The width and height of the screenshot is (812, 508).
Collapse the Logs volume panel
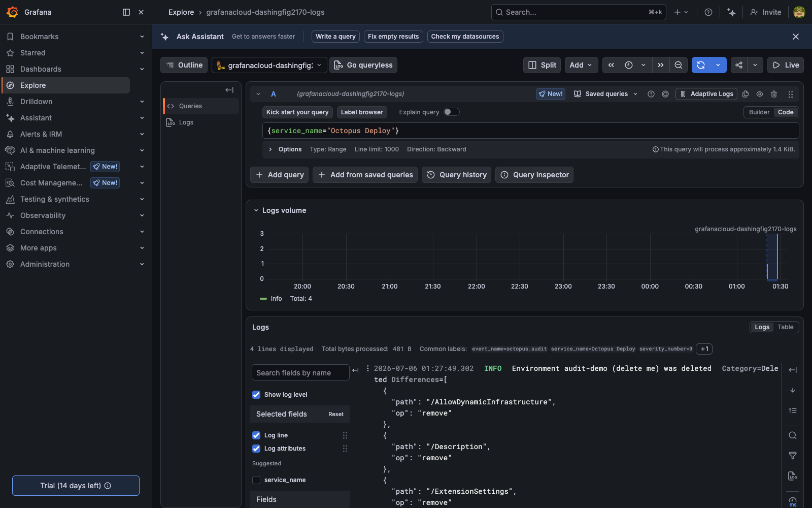coord(256,210)
